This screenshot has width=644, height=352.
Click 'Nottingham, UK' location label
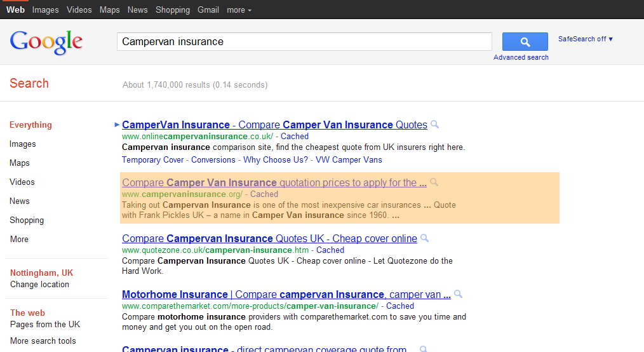[41, 273]
